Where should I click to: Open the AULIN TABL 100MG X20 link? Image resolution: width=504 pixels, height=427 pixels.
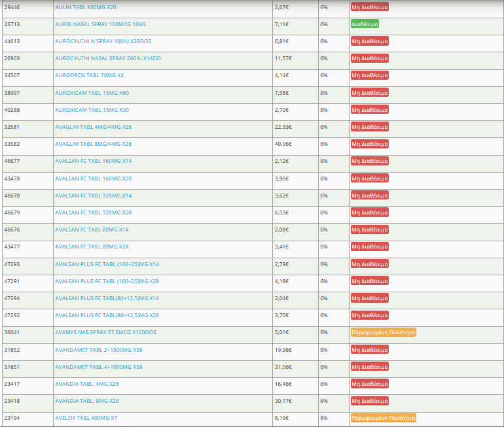click(86, 7)
